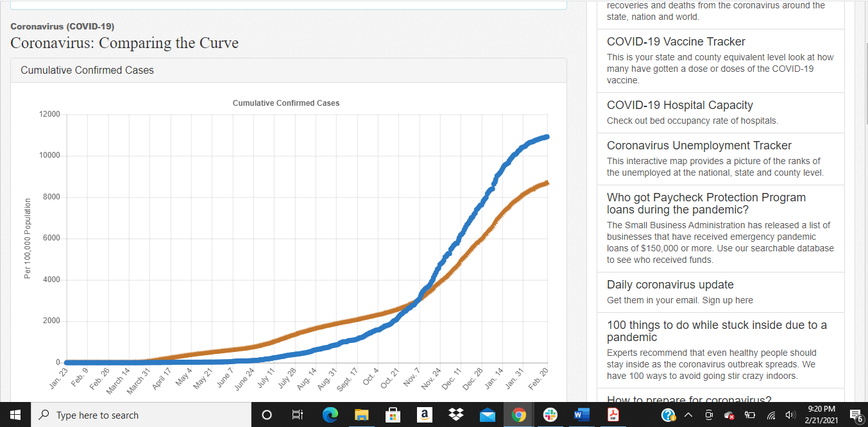Open the COVID-19 Vaccine Tracker link
Image resolution: width=868 pixels, height=427 pixels.
coord(676,42)
